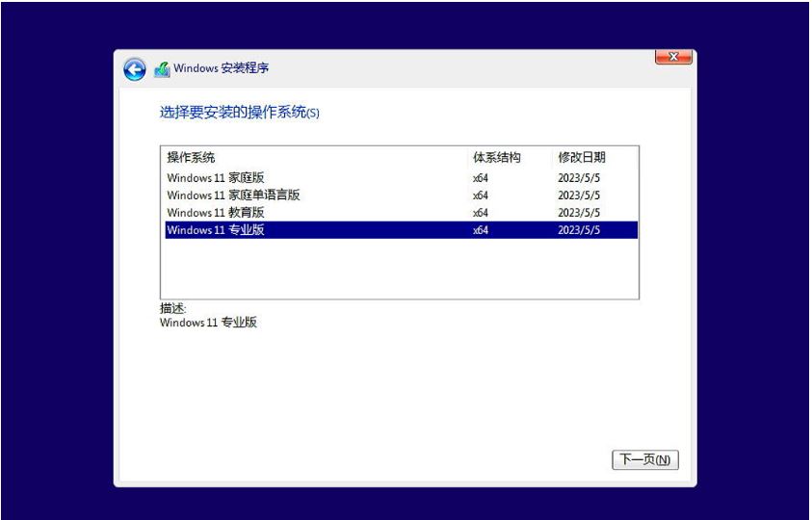Click the blue back arrow icon
812x520 pixels.
(134, 69)
